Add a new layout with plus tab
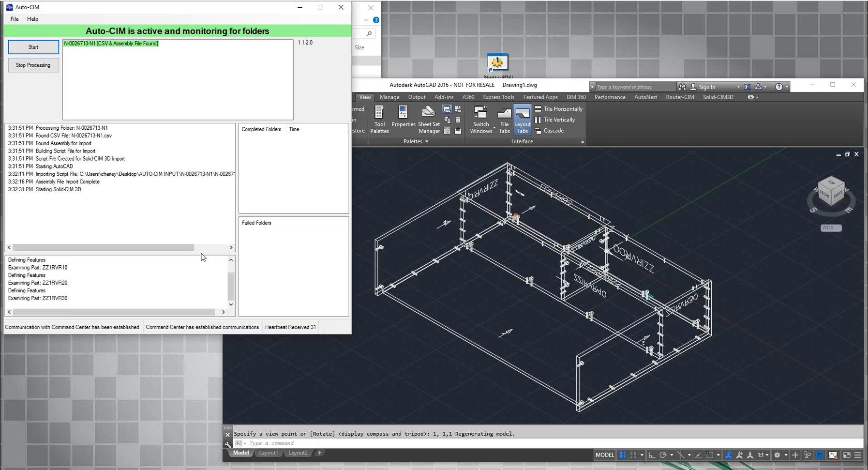The height and width of the screenshot is (470, 868). 320,453
